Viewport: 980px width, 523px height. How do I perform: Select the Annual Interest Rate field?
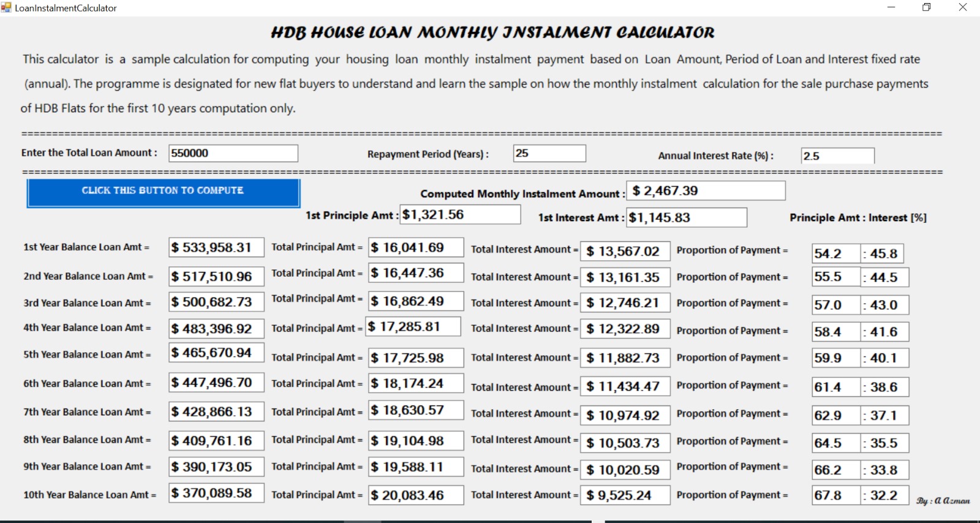click(837, 156)
